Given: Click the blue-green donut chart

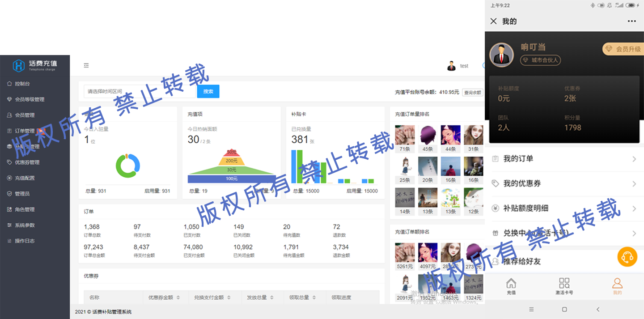Looking at the screenshot, I should click(x=128, y=166).
